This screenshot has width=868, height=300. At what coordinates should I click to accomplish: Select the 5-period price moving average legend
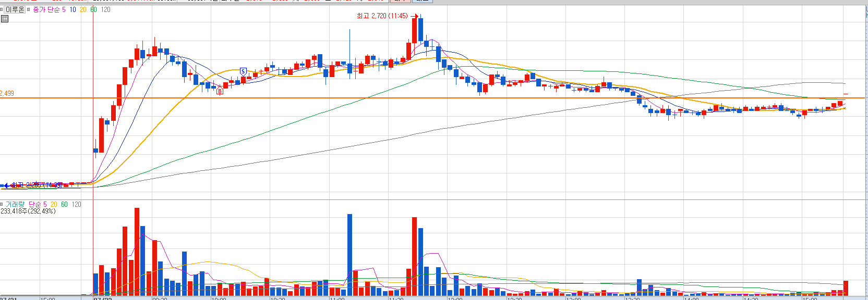64,9
